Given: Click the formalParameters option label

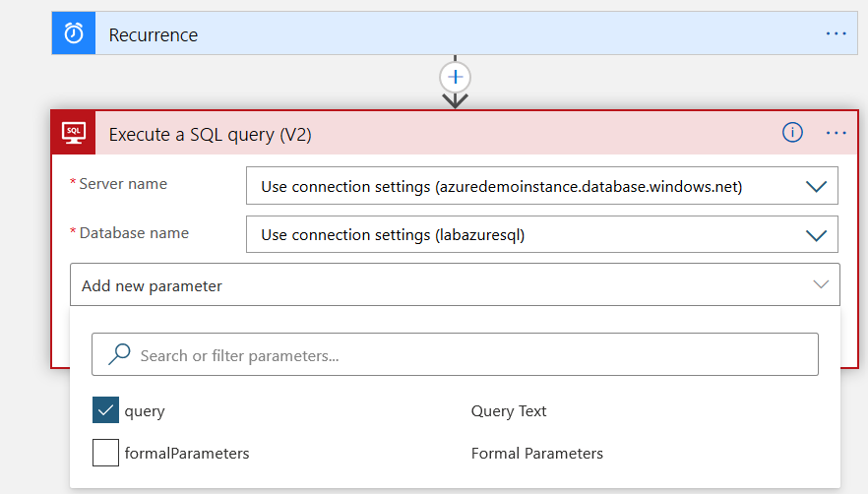Looking at the screenshot, I should tap(187, 454).
